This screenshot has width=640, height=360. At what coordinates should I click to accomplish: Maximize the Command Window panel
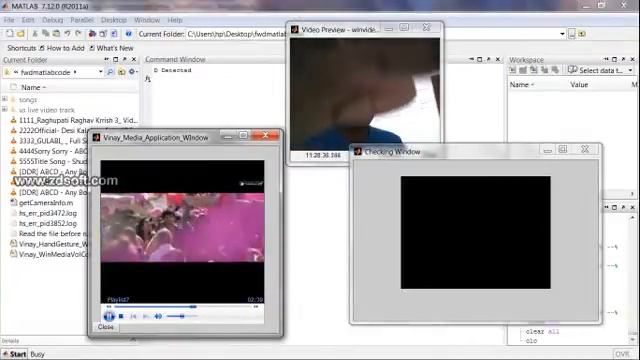(x=480, y=60)
